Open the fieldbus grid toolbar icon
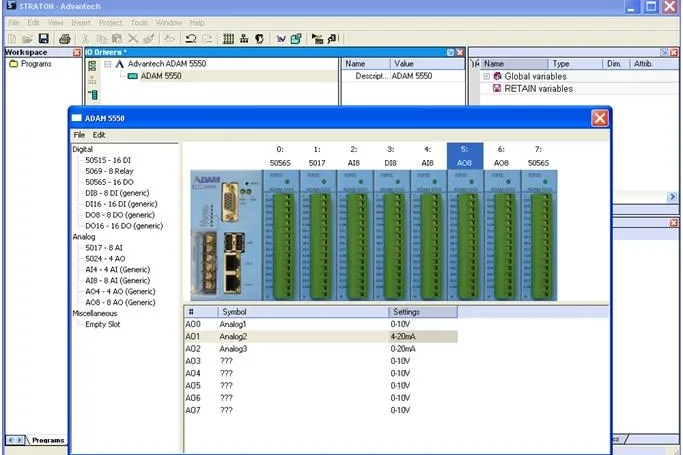 (x=228, y=39)
